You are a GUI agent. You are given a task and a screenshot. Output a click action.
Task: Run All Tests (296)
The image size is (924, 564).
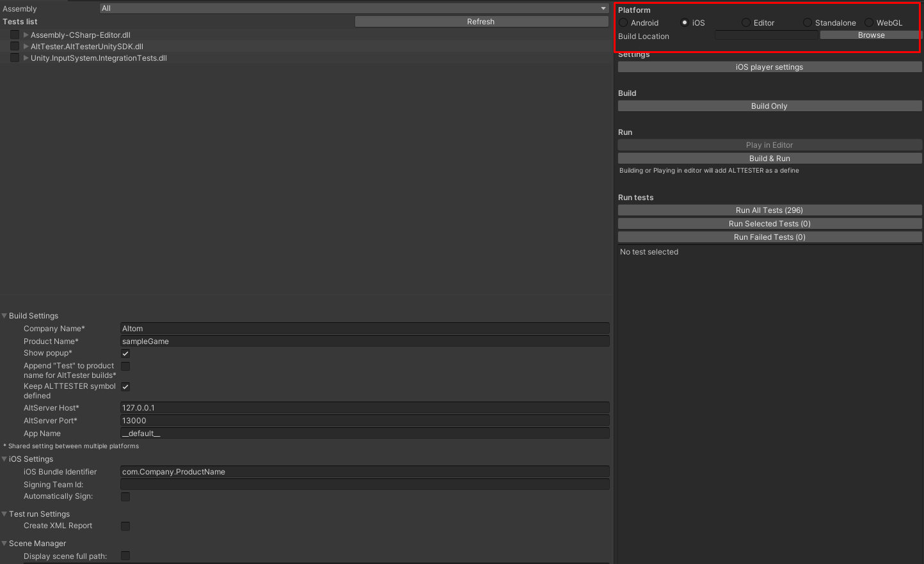point(769,210)
